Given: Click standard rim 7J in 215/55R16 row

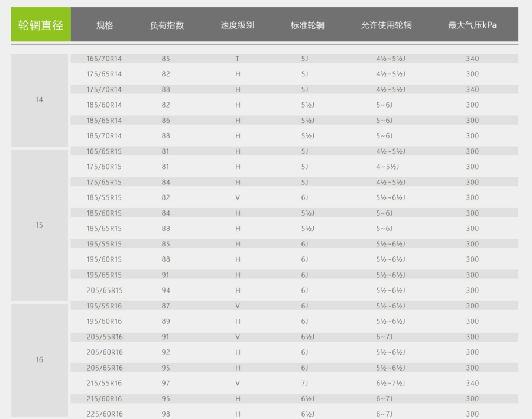Looking at the screenshot, I should (x=304, y=383).
